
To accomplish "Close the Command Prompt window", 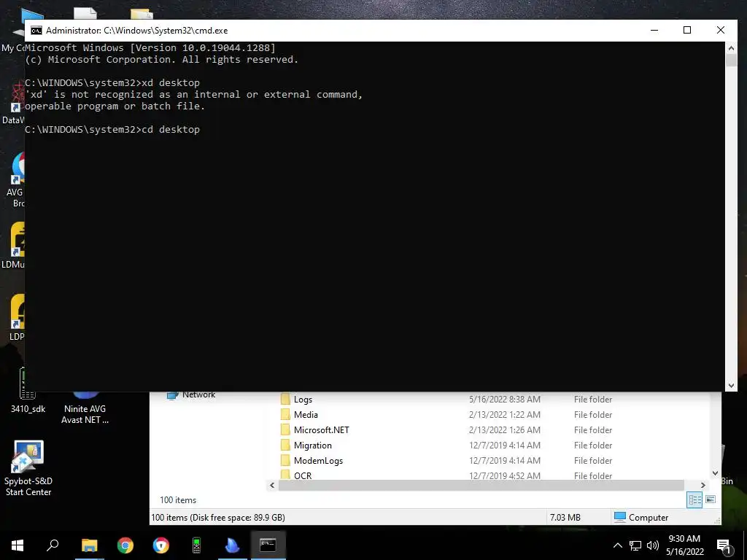I will [720, 30].
